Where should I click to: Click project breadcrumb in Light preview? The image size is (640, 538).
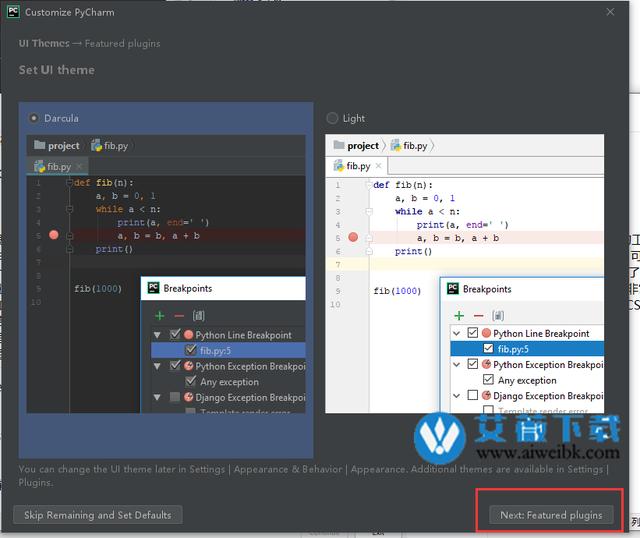click(363, 146)
